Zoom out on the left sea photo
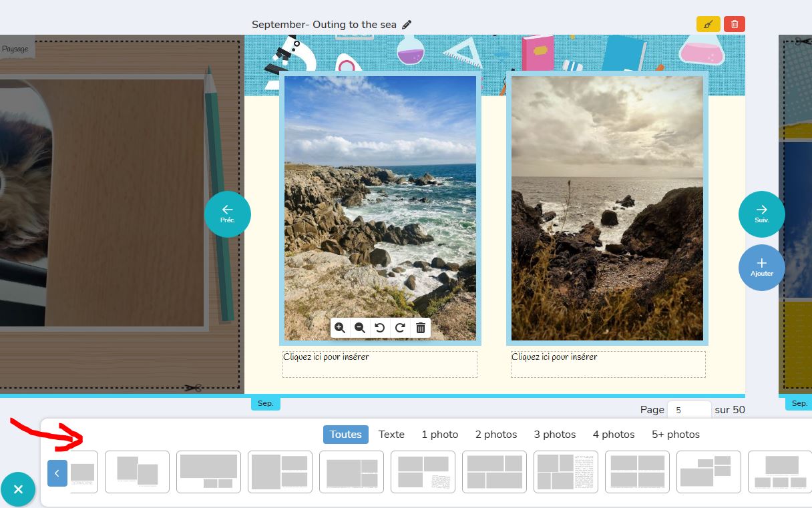Screen dimensions: 812x508 click(x=360, y=328)
